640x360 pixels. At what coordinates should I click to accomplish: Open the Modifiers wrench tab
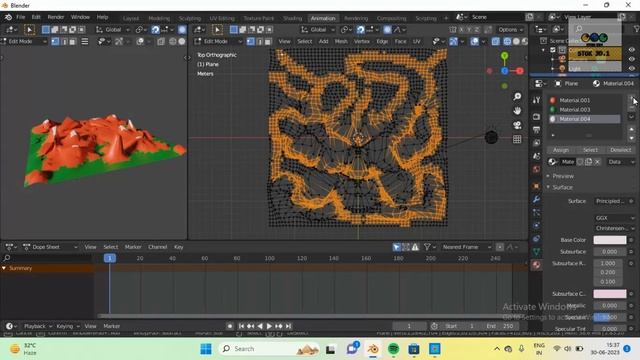[536, 200]
